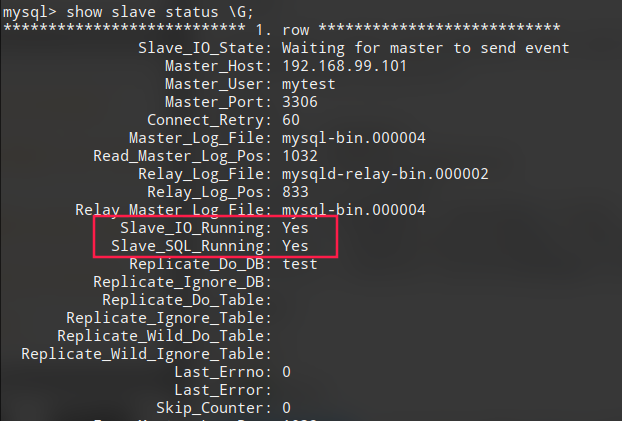Screen dimensions: 622x421
Task: Click the Connect_Retry value 60
Action: (291, 120)
